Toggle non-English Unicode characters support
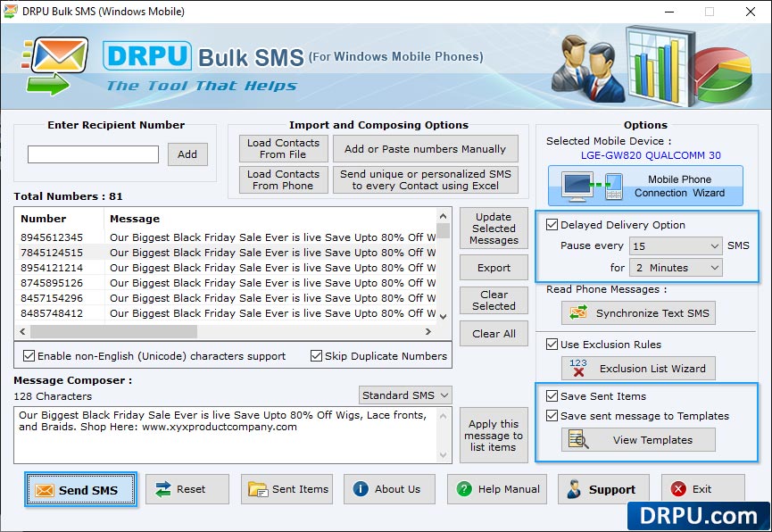Image resolution: width=772 pixels, height=532 pixels. (29, 355)
